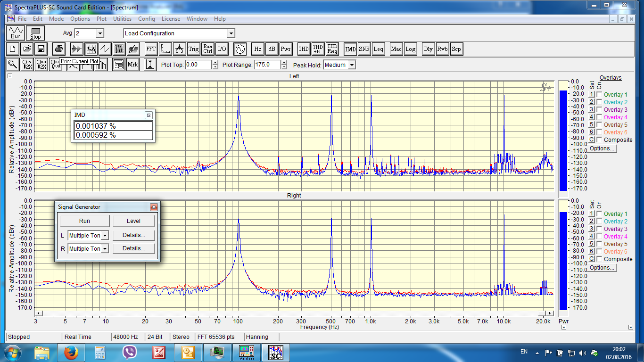Click the Run waveform button

coord(16,33)
